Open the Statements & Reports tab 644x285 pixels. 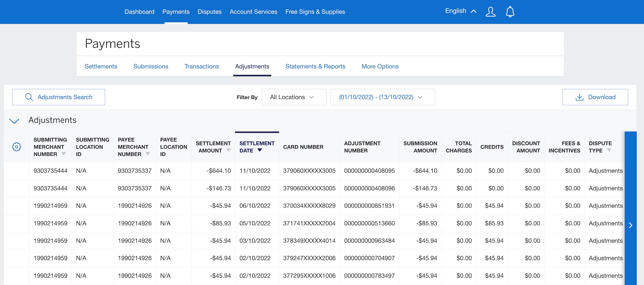tap(315, 66)
